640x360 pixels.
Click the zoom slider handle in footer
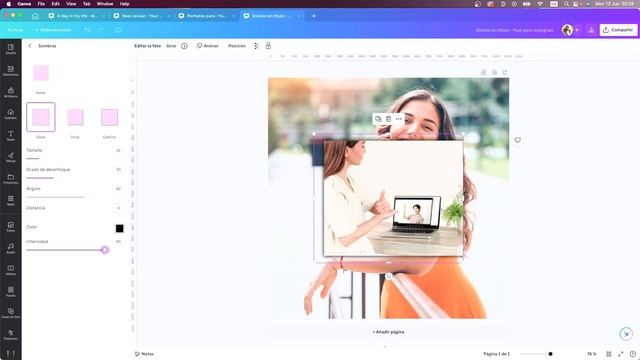point(550,354)
